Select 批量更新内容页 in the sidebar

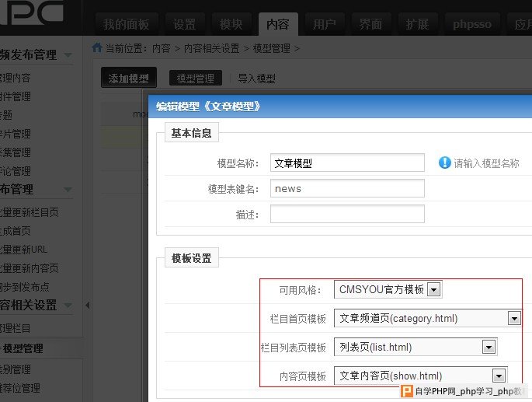[30, 268]
